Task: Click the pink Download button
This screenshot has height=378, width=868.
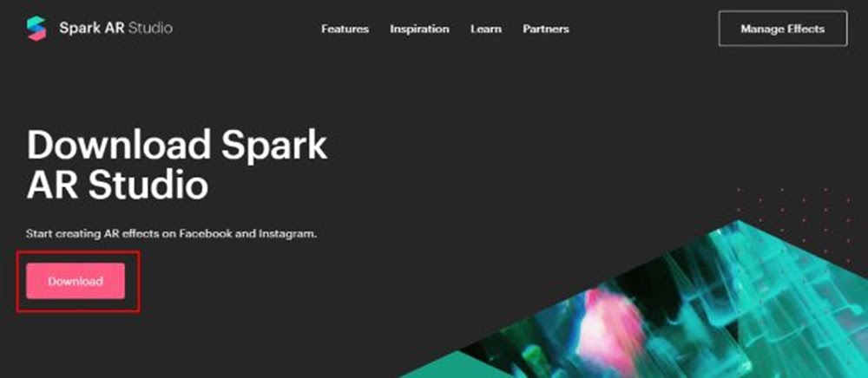Action: tap(76, 281)
